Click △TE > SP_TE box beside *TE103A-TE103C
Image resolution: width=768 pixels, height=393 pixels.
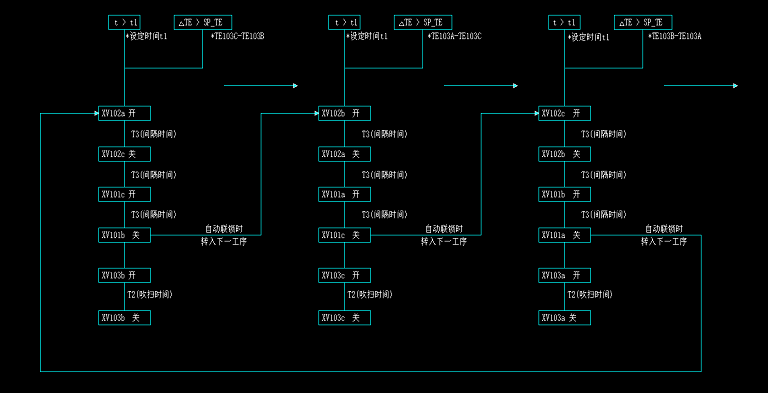point(423,23)
